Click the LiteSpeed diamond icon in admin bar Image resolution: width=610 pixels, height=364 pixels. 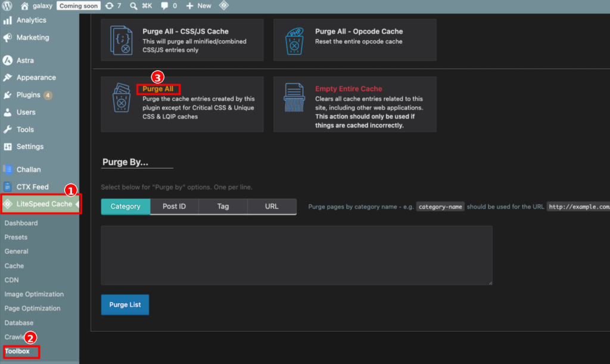pyautogui.click(x=224, y=5)
